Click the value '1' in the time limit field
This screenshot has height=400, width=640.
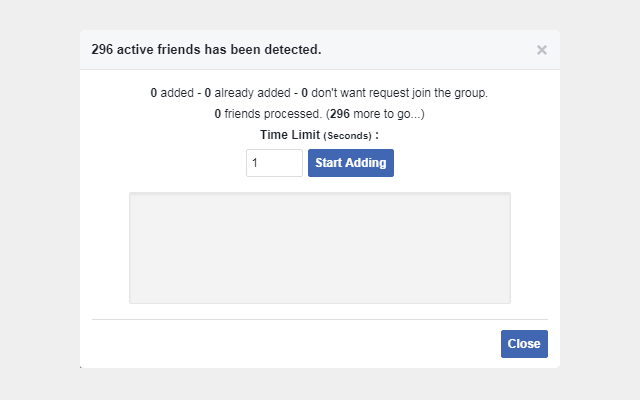point(255,163)
